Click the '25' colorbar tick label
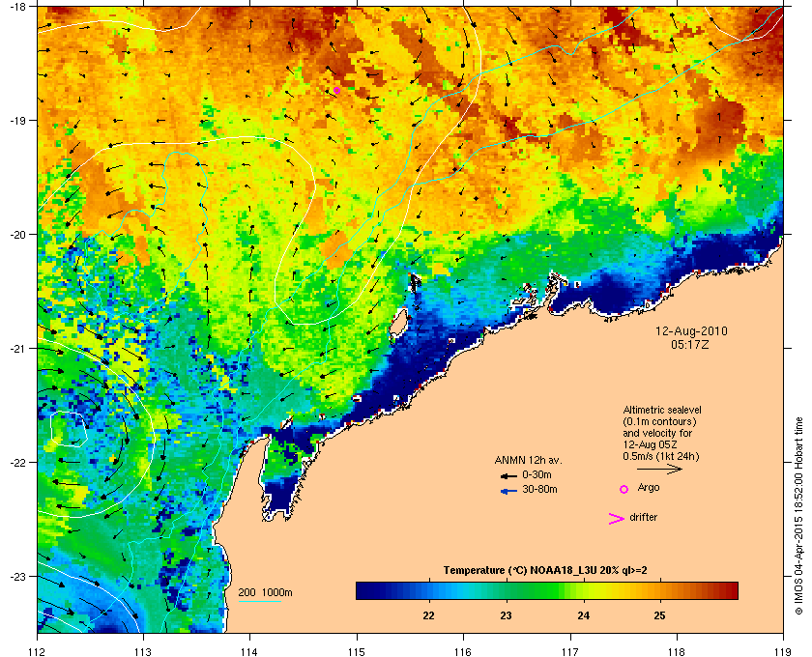This screenshot has width=812, height=657. pos(659,615)
